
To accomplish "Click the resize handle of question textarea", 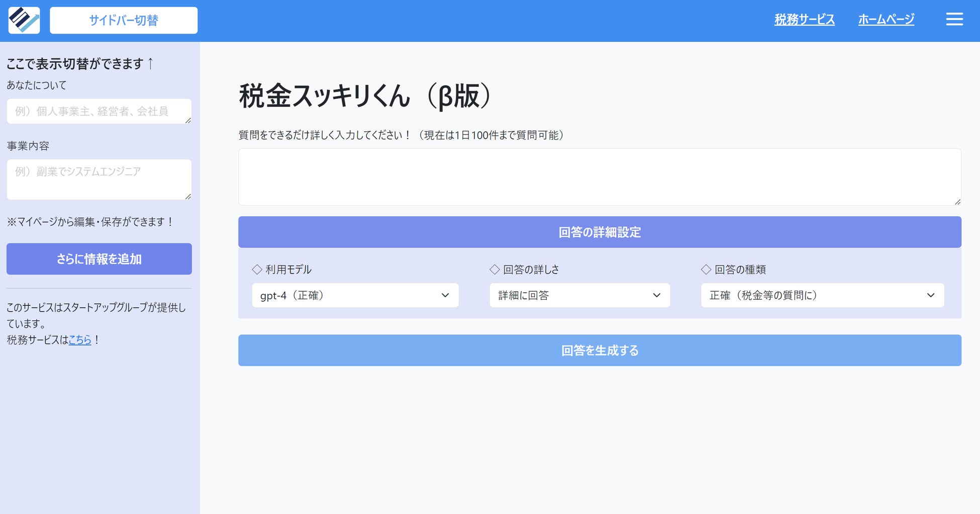I will [x=957, y=202].
